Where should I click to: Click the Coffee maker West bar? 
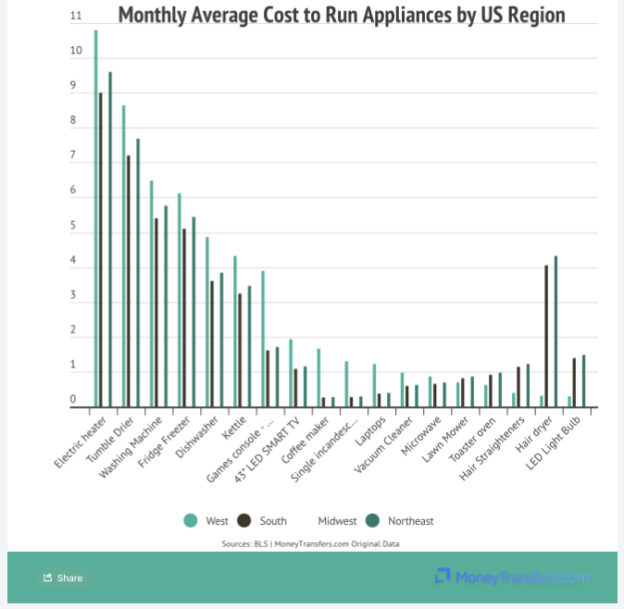pos(318,378)
